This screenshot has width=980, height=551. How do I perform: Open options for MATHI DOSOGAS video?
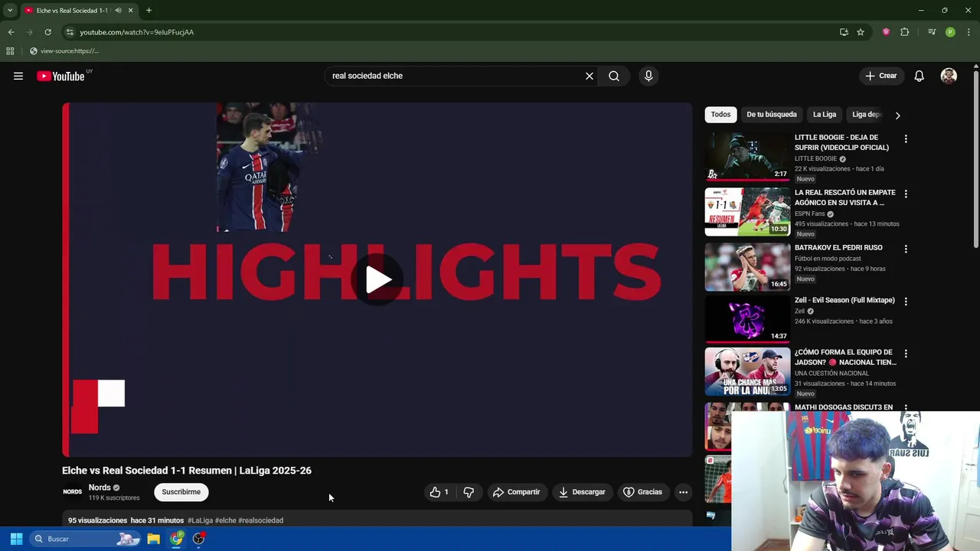(906, 409)
